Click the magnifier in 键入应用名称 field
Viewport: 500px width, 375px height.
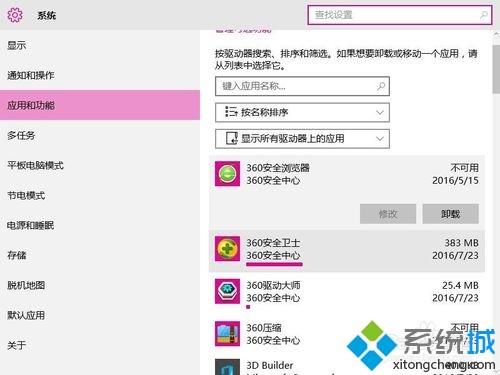(x=381, y=86)
